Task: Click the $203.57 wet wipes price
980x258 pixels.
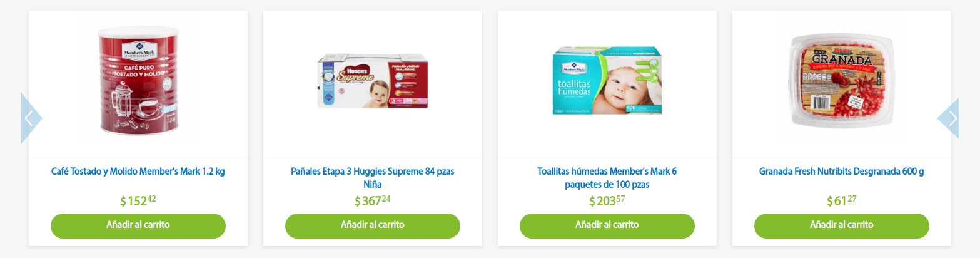Action: 607,201
